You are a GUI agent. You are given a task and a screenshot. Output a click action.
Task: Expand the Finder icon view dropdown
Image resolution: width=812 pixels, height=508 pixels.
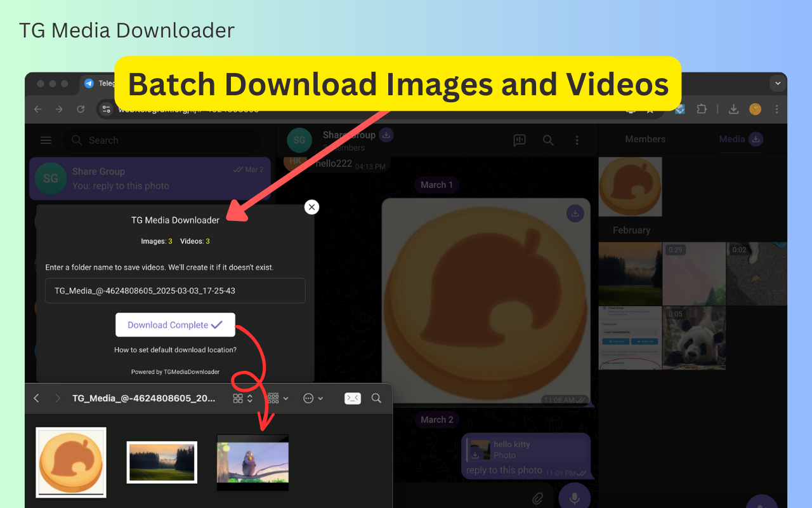pos(243,398)
